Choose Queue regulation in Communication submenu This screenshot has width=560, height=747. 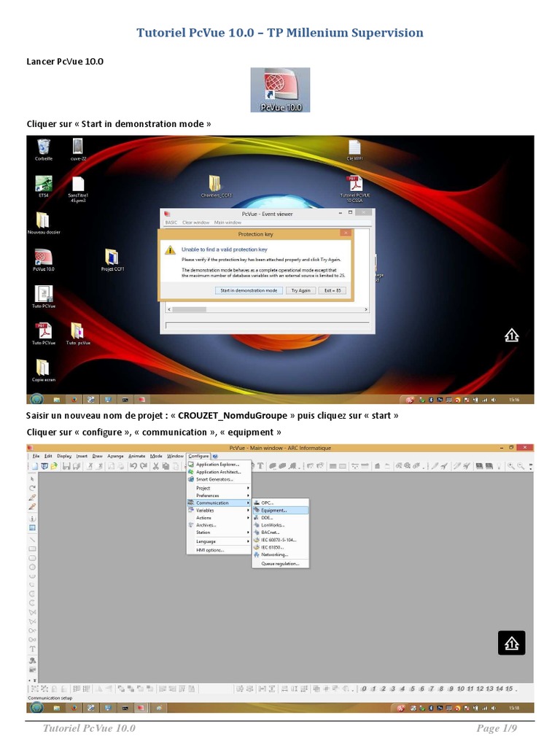281,564
